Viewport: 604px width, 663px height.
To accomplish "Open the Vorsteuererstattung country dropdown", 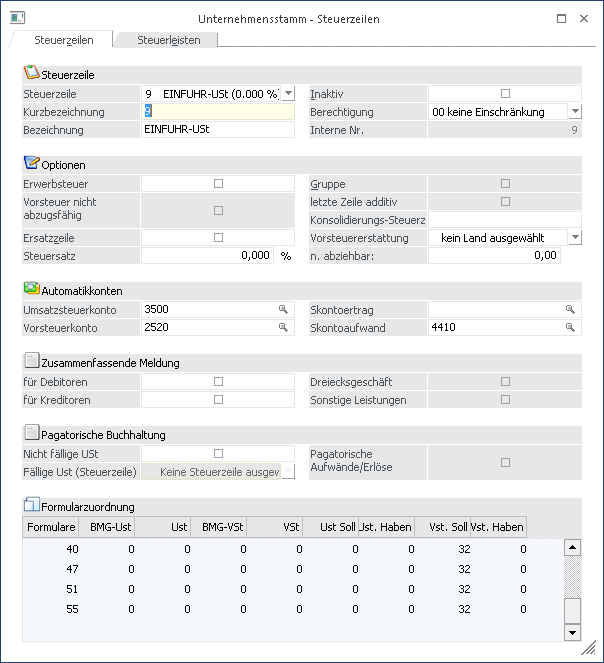I will (x=574, y=237).
